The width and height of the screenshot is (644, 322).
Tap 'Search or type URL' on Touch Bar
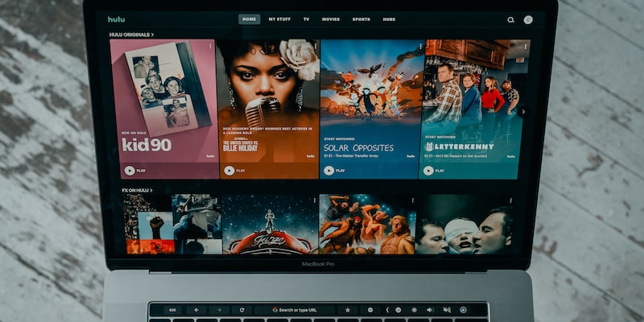pos(295,310)
